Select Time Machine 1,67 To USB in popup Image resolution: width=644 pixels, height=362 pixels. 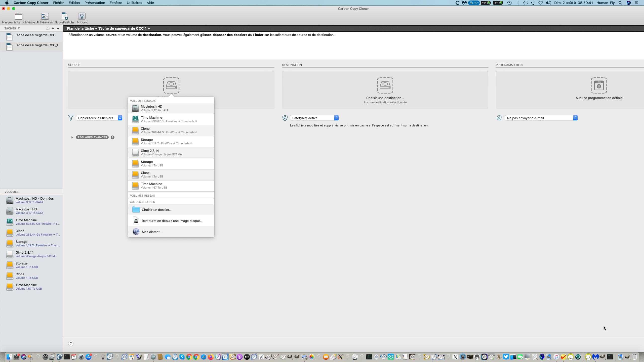(x=171, y=186)
